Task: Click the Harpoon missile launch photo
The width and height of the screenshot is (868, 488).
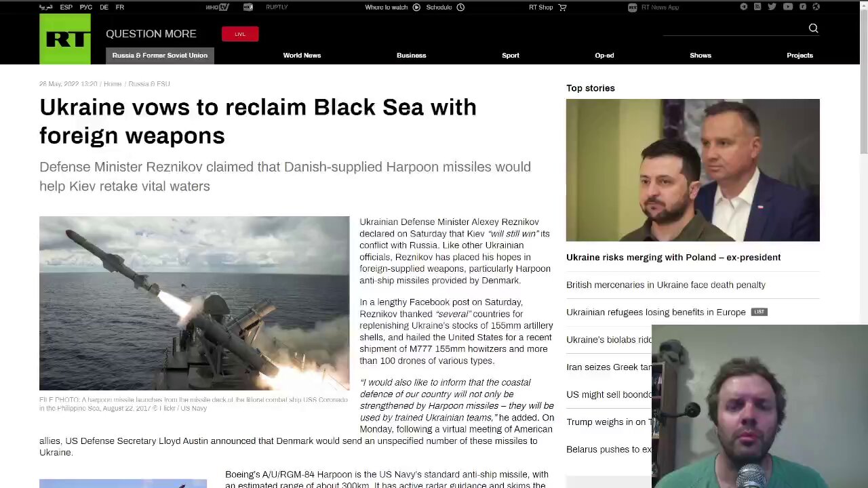Action: pyautogui.click(x=195, y=303)
